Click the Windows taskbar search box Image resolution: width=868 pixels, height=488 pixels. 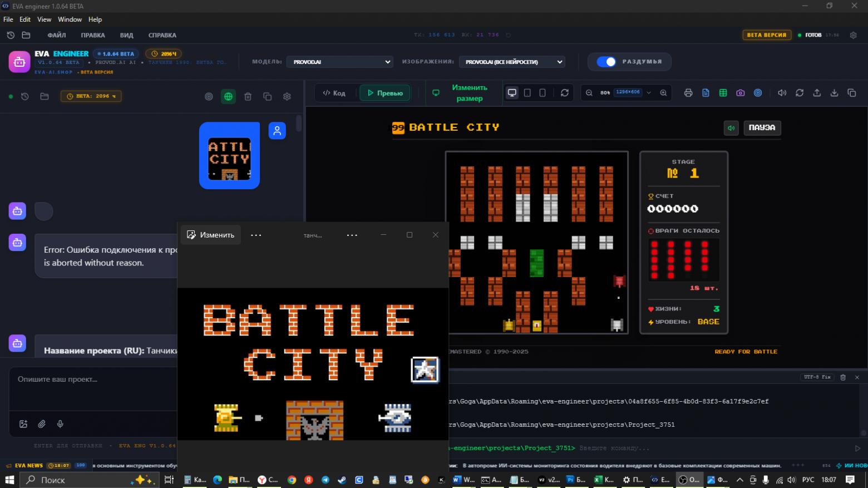(90, 480)
